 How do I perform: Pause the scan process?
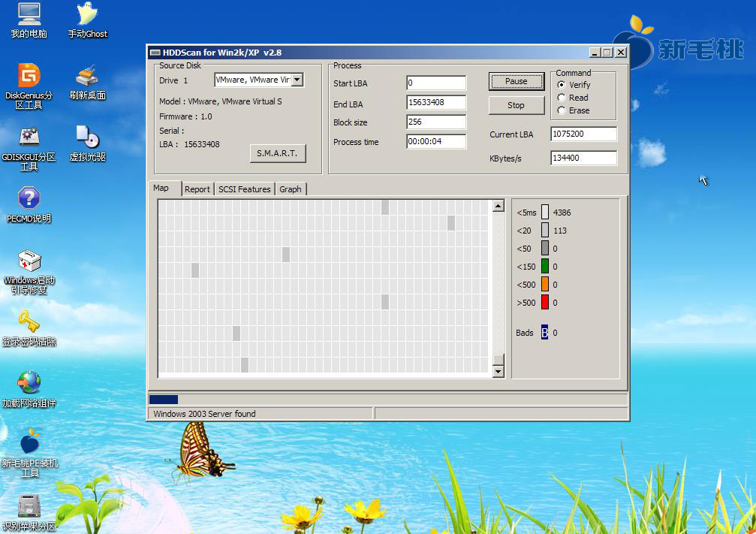(x=517, y=81)
